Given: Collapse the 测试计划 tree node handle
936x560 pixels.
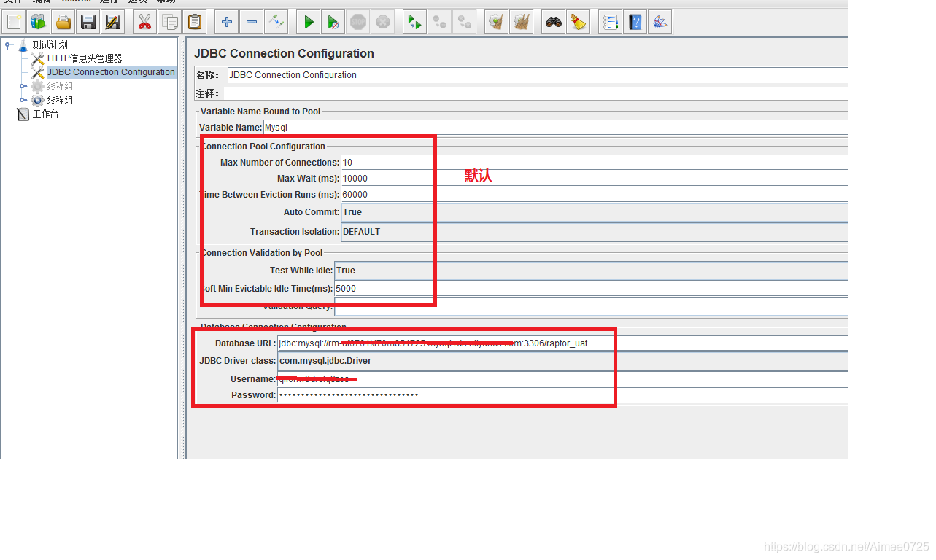Looking at the screenshot, I should [x=8, y=44].
